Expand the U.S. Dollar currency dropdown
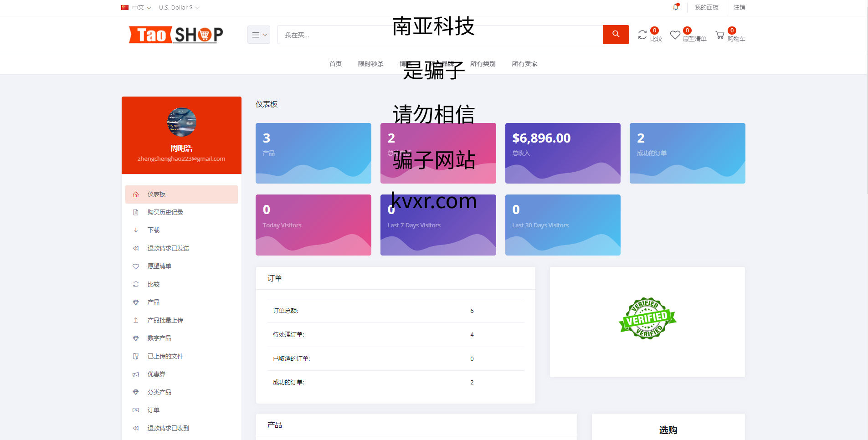The image size is (868, 440). point(179,7)
